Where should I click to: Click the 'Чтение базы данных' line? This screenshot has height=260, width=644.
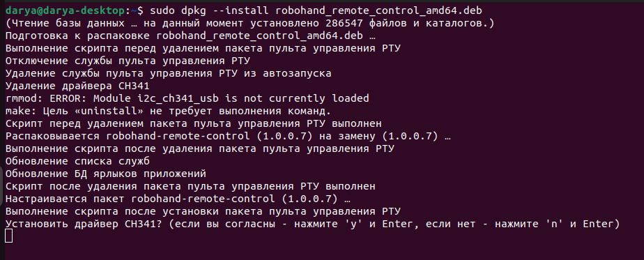coord(250,22)
